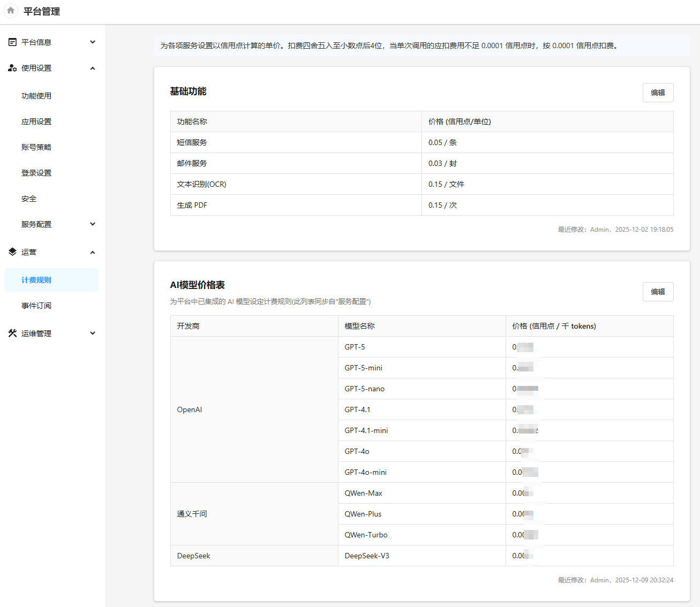700x607 pixels.
Task: Click the GPT-5 model row
Action: pyautogui.click(x=421, y=347)
